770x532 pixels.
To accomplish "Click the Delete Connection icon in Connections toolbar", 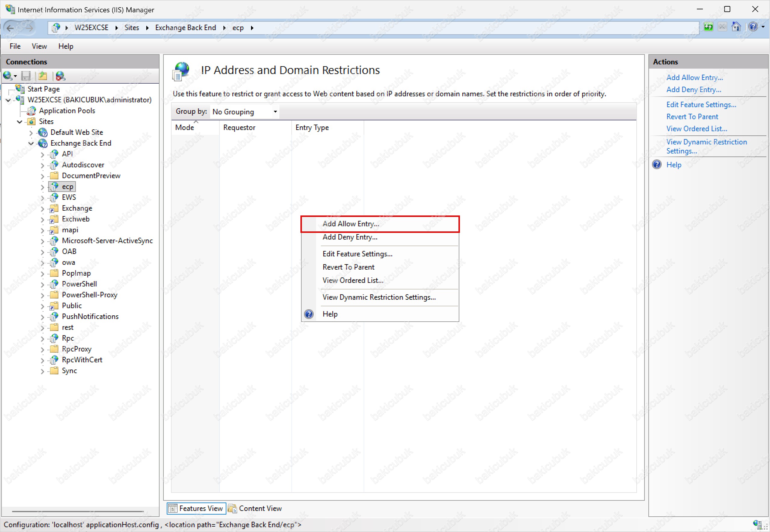I will 61,76.
